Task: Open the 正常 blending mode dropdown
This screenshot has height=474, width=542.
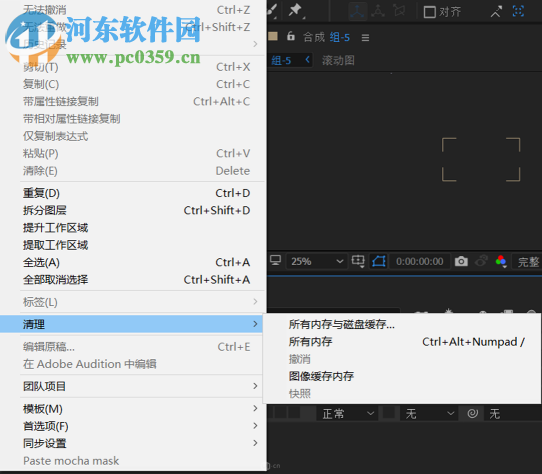Action: (347, 413)
